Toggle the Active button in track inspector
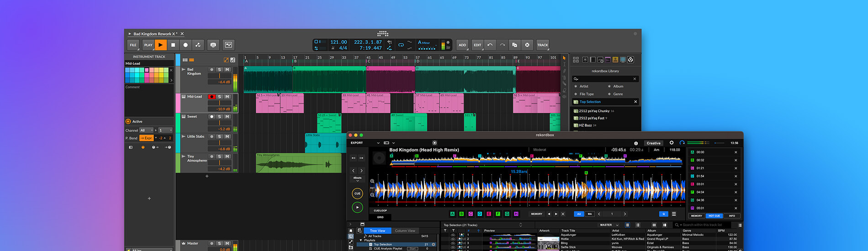Image resolution: width=868 pixels, height=251 pixels. click(x=128, y=121)
